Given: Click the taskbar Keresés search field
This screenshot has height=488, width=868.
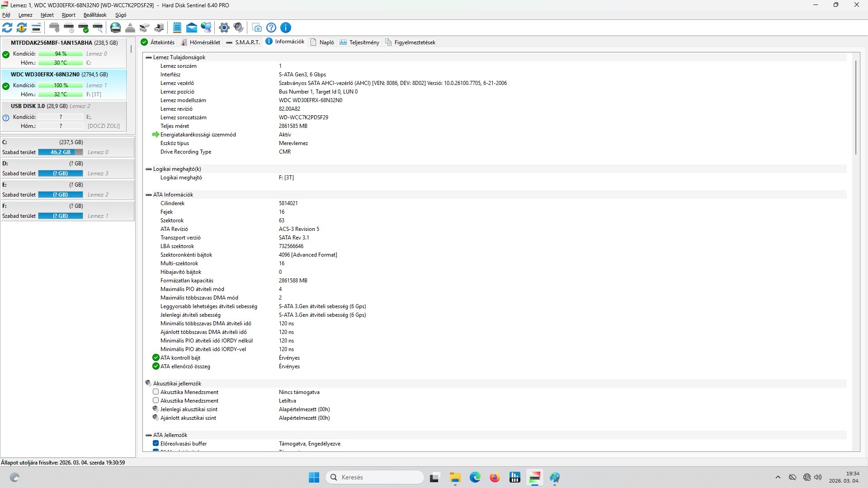Looking at the screenshot, I should point(374,477).
